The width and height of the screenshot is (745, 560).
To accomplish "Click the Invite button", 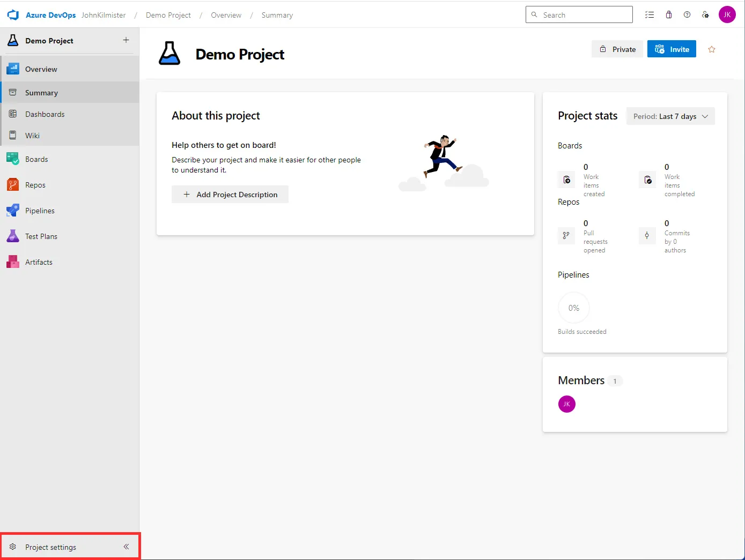I will pyautogui.click(x=672, y=49).
